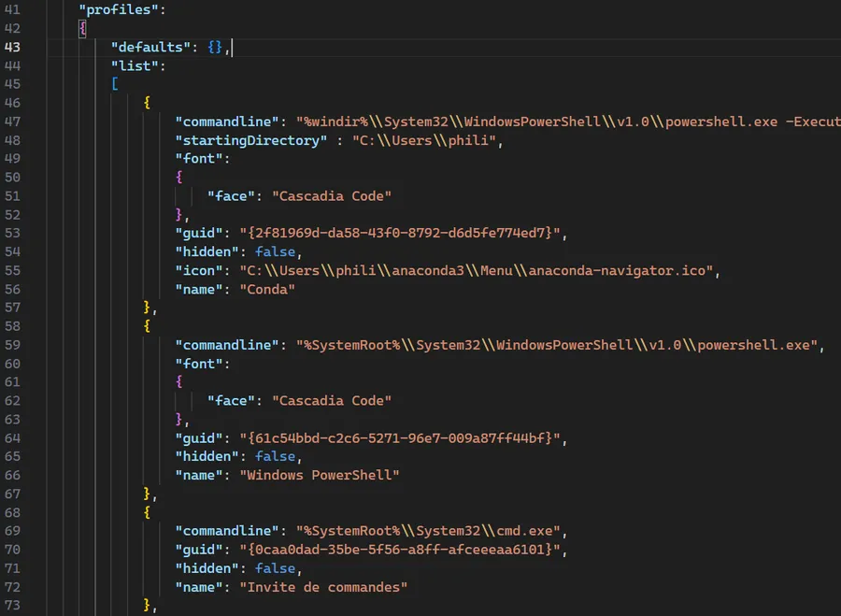Click the "Cascadia Code" value on line 51
Viewport: 841px width, 616px height.
tap(332, 196)
